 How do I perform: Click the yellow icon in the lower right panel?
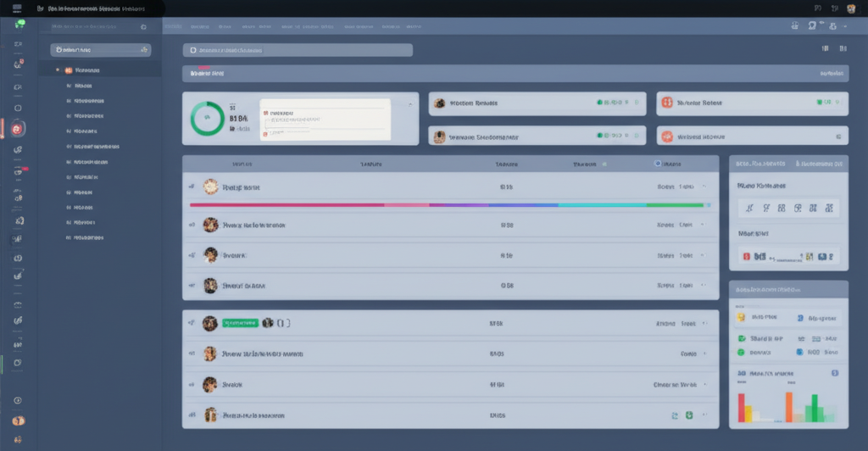[x=741, y=318]
